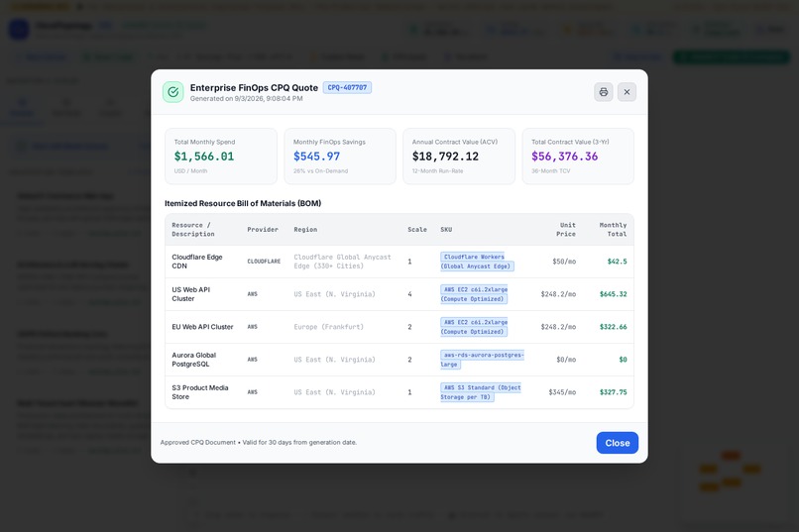The width and height of the screenshot is (799, 532).
Task: Click the Approved CPQ Document footer note
Action: (x=259, y=443)
